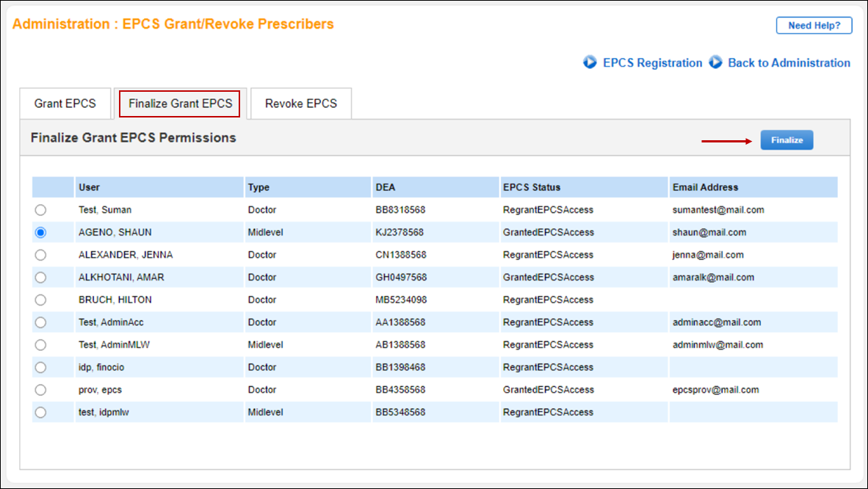Select the test, idpmlw radio button
Image resolution: width=868 pixels, height=489 pixels.
[40, 412]
